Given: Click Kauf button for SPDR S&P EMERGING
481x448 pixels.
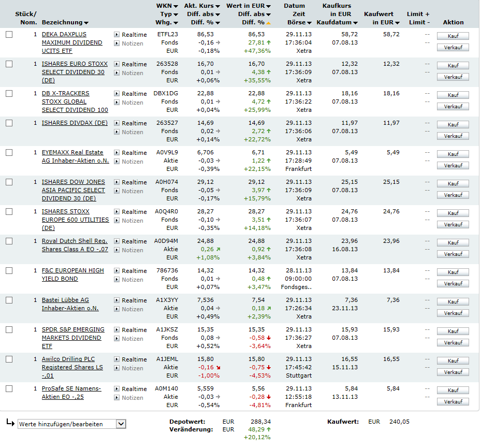Looking at the screenshot, I should click(x=453, y=331).
